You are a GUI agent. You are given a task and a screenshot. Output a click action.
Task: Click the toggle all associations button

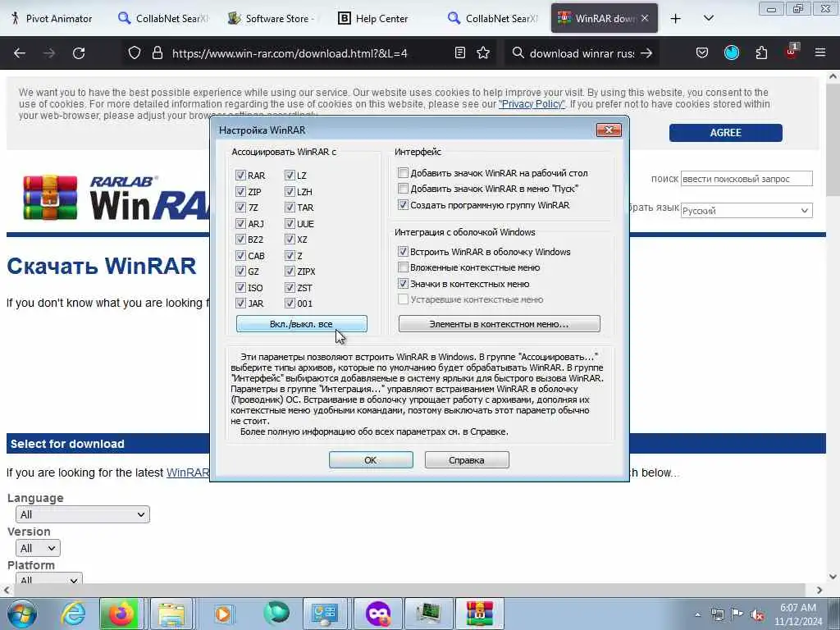click(x=302, y=323)
